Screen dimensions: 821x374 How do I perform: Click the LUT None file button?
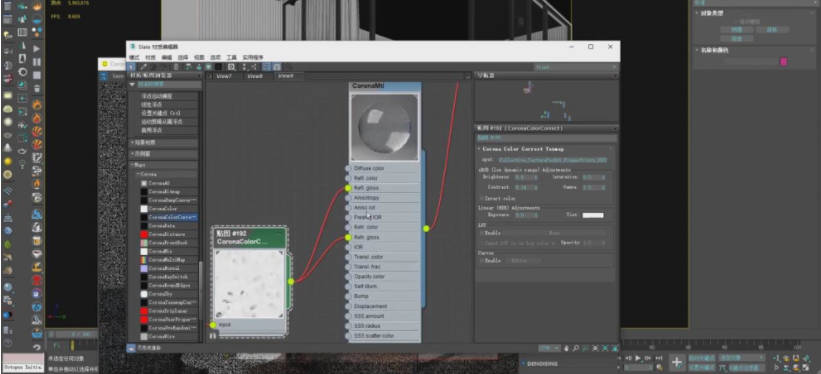click(x=555, y=233)
